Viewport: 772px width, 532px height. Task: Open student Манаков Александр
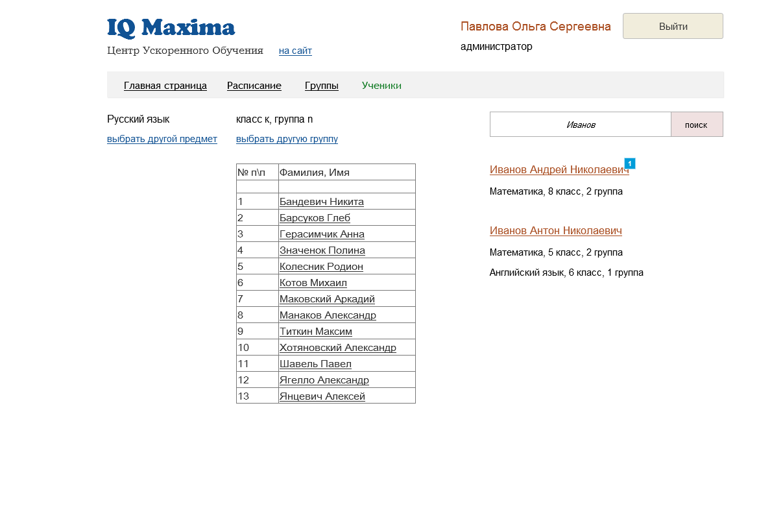(328, 315)
